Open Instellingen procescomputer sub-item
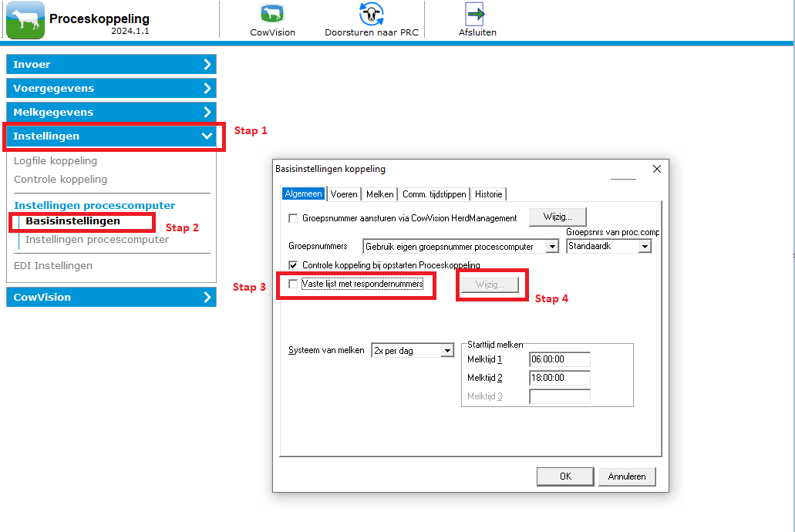This screenshot has width=795, height=532. point(97,239)
